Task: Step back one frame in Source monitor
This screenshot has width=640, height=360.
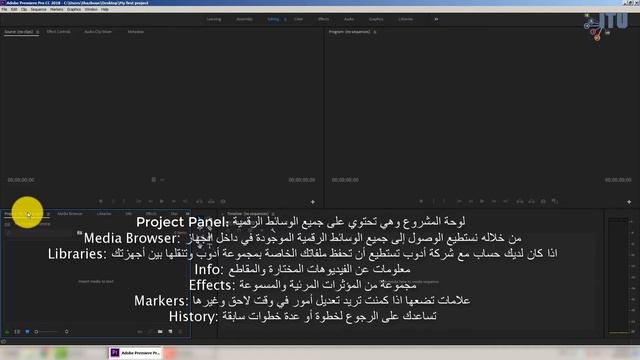Action: click(151, 201)
